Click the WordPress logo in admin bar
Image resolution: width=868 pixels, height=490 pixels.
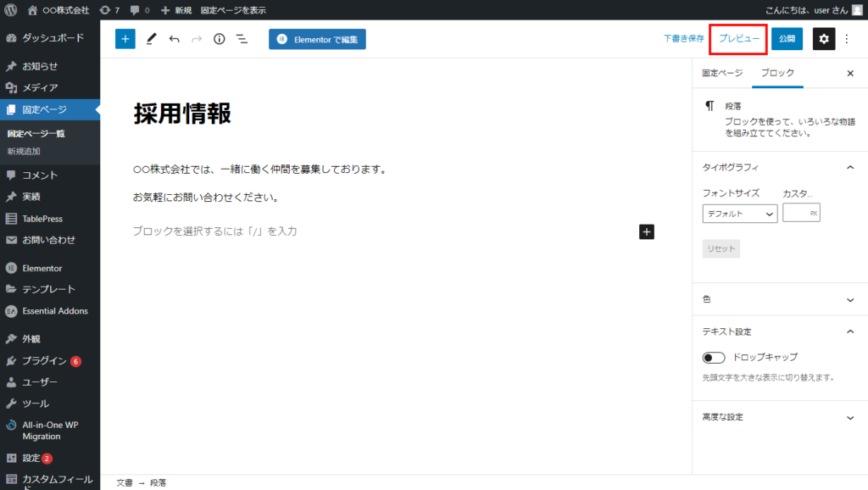pyautogui.click(x=11, y=10)
